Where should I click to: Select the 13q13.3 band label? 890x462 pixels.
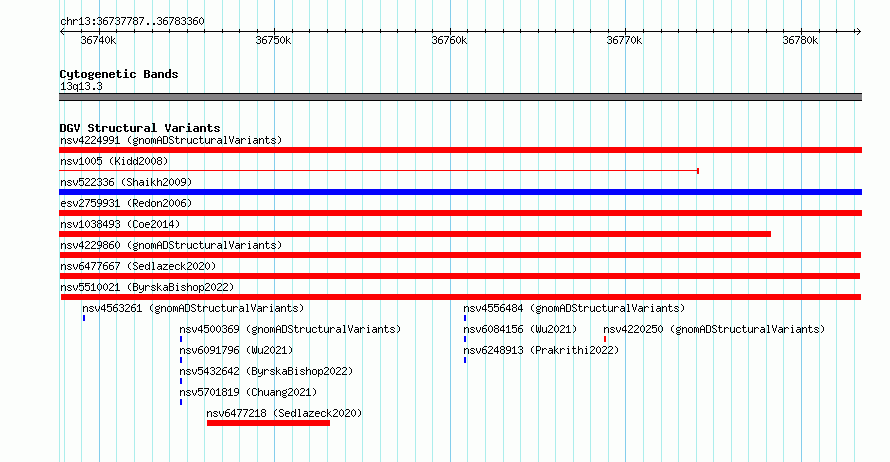pos(81,86)
